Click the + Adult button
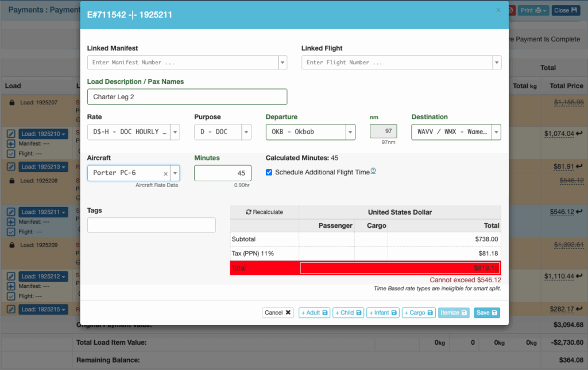This screenshot has height=370, width=588. tap(314, 313)
